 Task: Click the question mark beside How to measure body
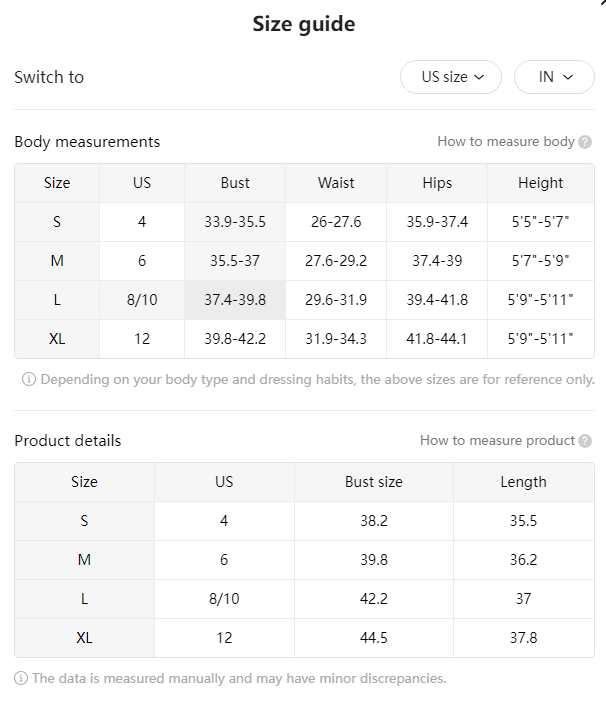[585, 142]
